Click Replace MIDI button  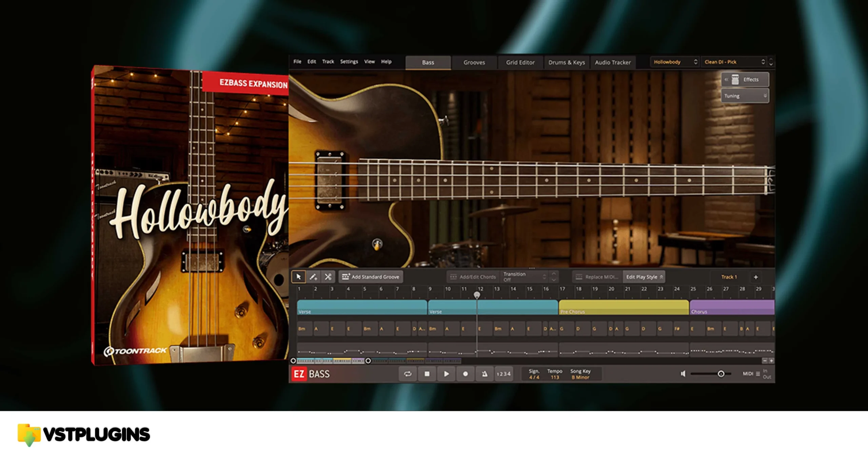[597, 277]
